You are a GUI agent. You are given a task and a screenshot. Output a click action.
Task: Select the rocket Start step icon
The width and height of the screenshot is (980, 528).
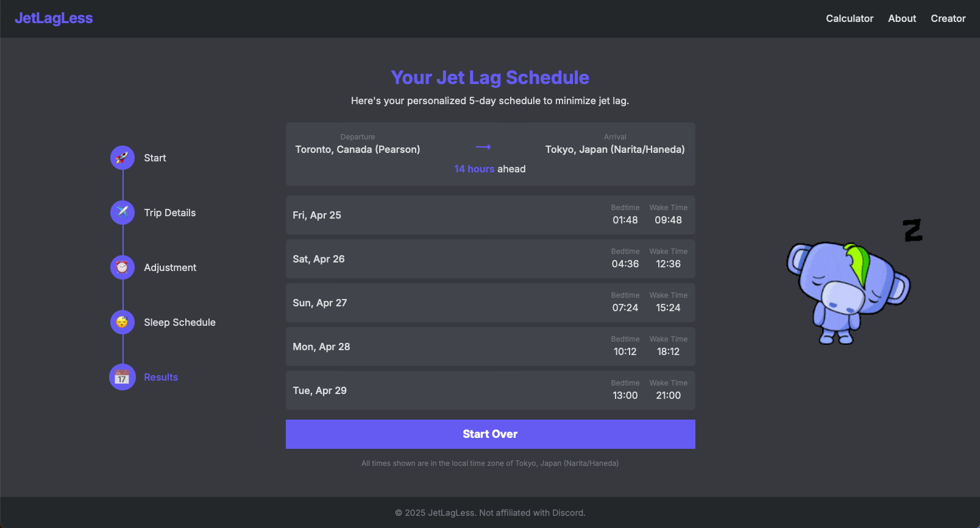point(122,157)
